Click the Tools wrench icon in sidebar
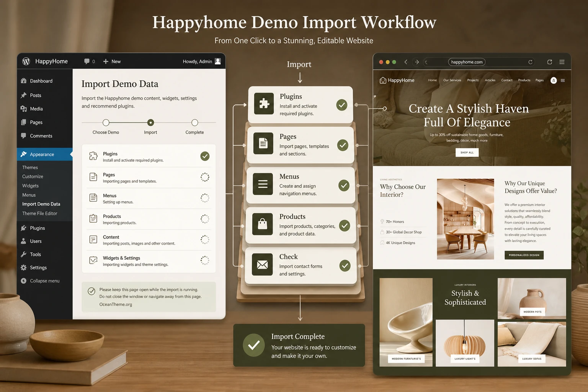The height and width of the screenshot is (392, 588). [24, 254]
